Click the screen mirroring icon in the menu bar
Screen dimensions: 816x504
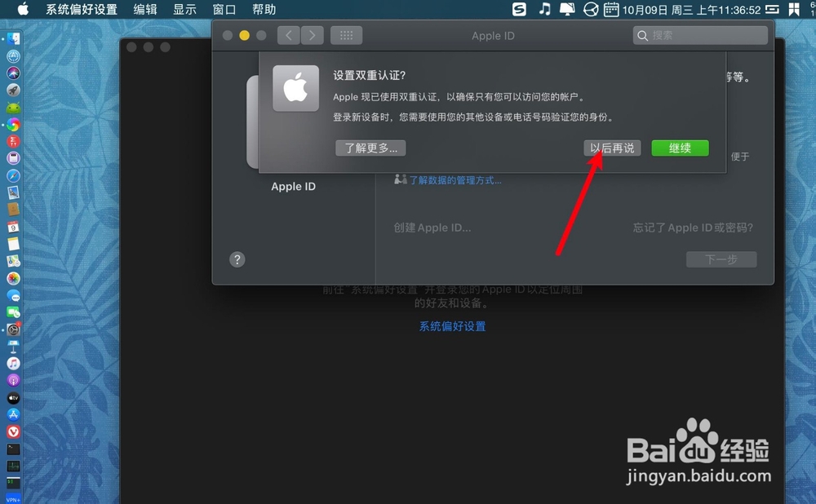567,9
